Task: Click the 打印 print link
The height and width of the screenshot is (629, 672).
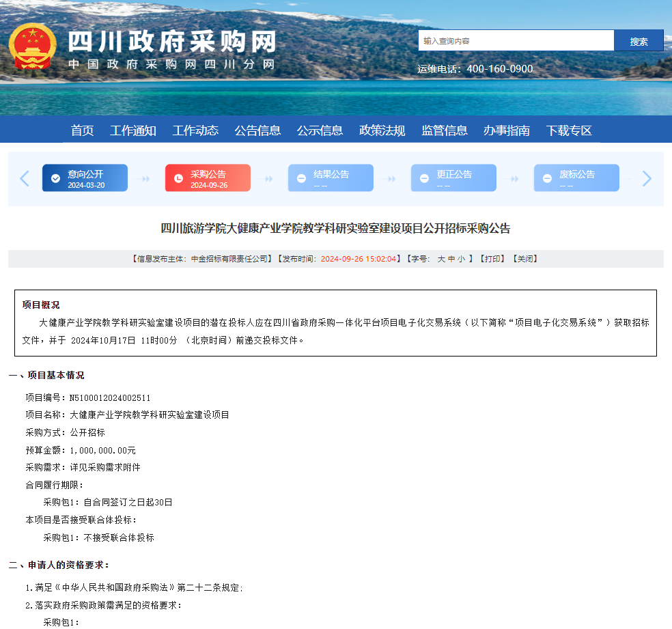Action: [492, 259]
